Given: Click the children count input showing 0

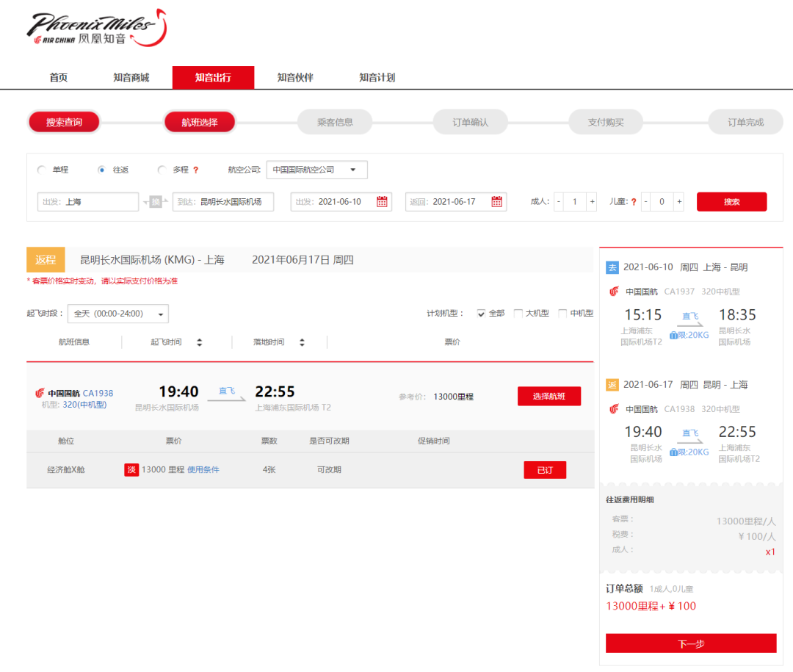Looking at the screenshot, I should point(662,202).
